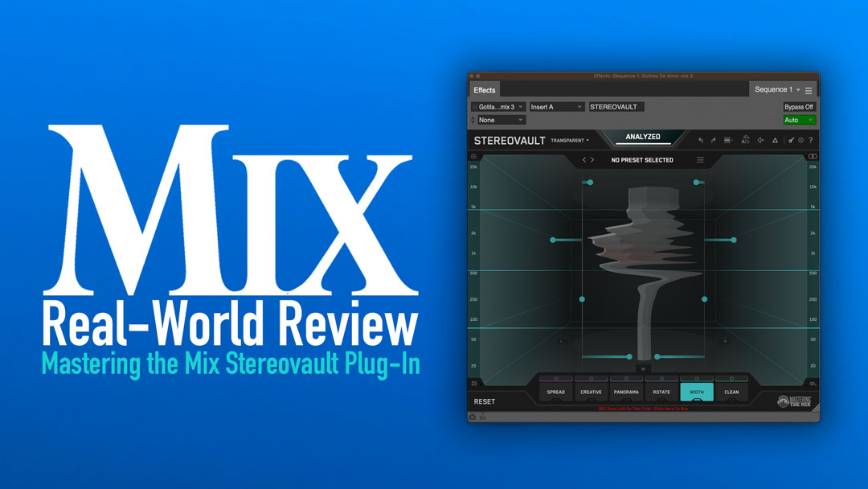Viewport: 868px width, 489px height.
Task: Click the meter icon next to camera
Action: [x=483, y=417]
